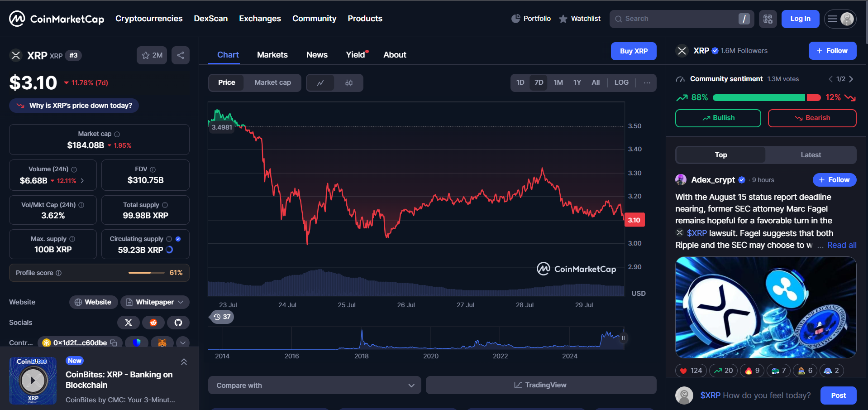Image resolution: width=868 pixels, height=410 pixels.
Task: Click the TradingView chart button
Action: click(x=541, y=385)
